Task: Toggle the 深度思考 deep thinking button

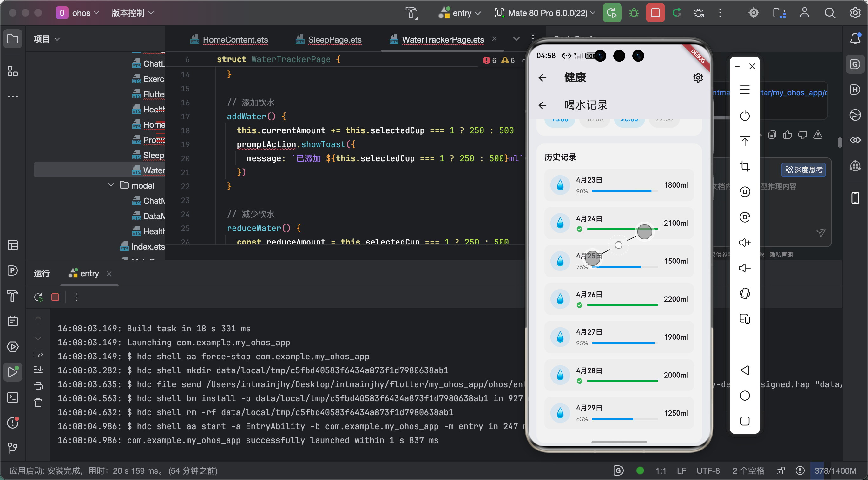Action: coord(804,170)
